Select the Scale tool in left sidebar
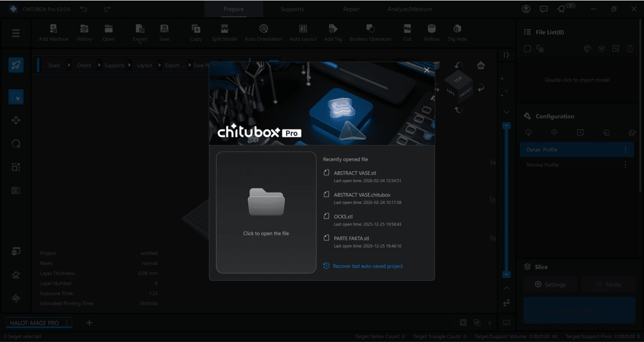Image resolution: width=644 pixels, height=342 pixels. [x=16, y=167]
